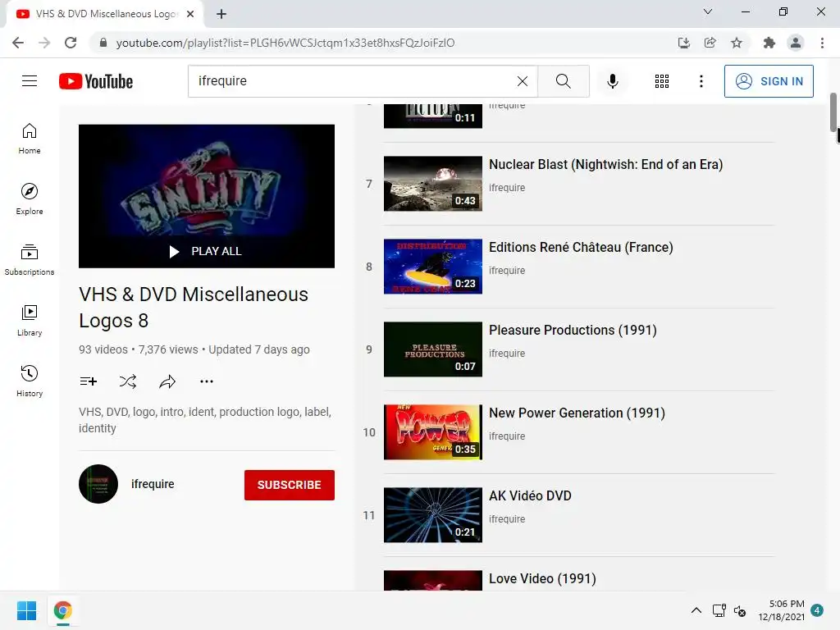Click AK Vidéo DVD thumbnail 0:21

coord(433,515)
